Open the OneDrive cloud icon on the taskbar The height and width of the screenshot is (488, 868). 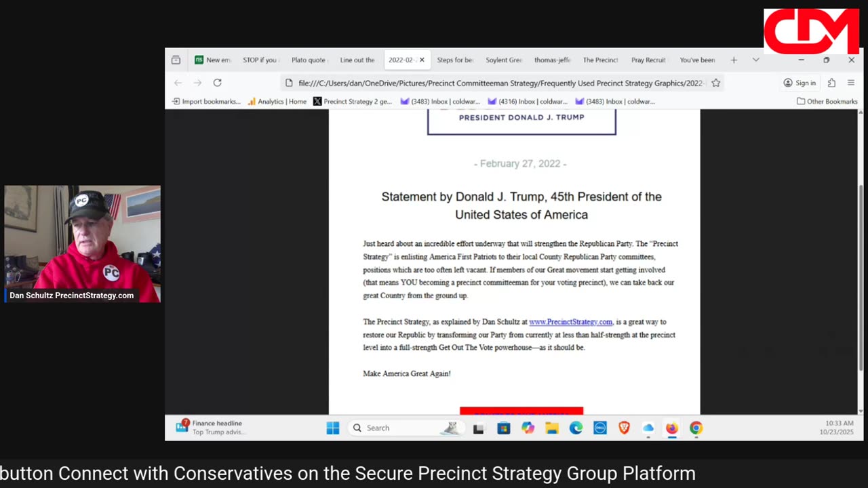pos(648,428)
